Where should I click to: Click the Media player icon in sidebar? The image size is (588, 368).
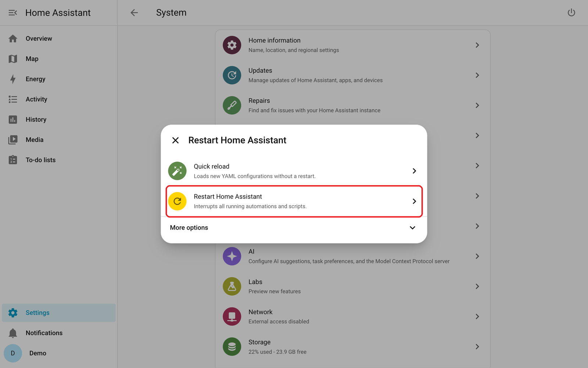pos(13,140)
